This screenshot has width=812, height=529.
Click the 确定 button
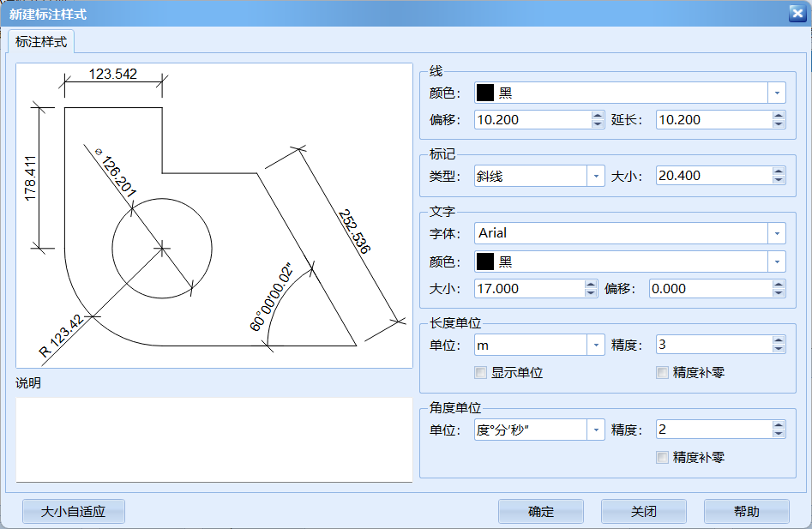pos(540,511)
